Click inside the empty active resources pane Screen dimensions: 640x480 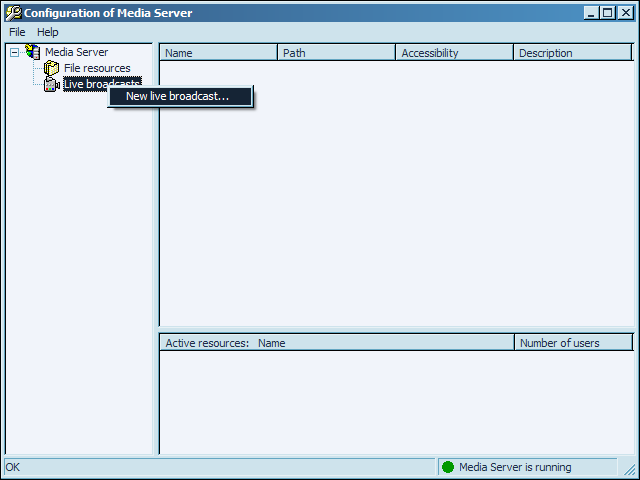(396, 400)
